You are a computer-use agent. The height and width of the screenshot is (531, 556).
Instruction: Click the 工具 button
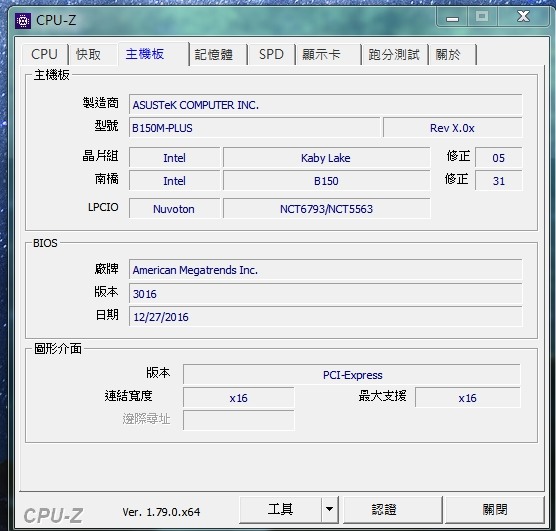click(x=280, y=509)
